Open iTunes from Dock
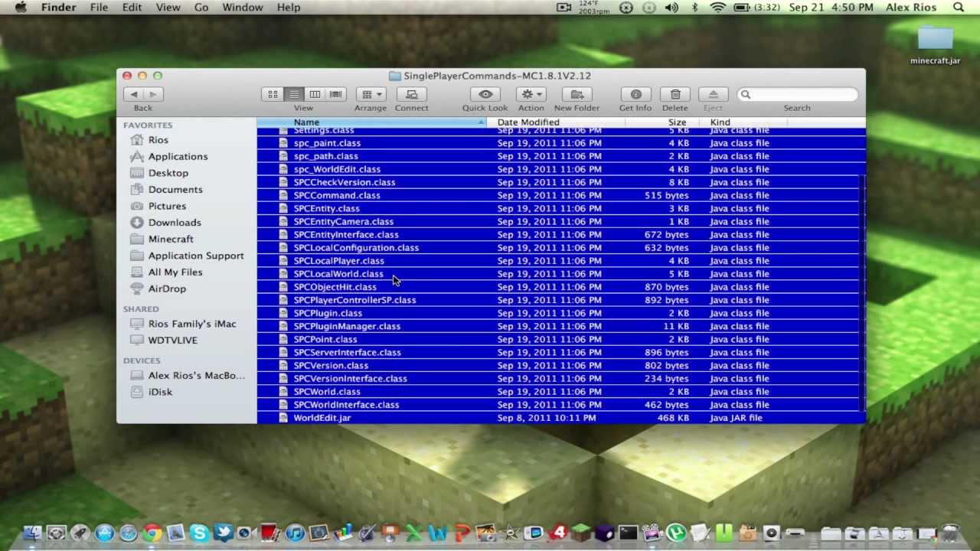This screenshot has height=551, width=980. pos(295,533)
